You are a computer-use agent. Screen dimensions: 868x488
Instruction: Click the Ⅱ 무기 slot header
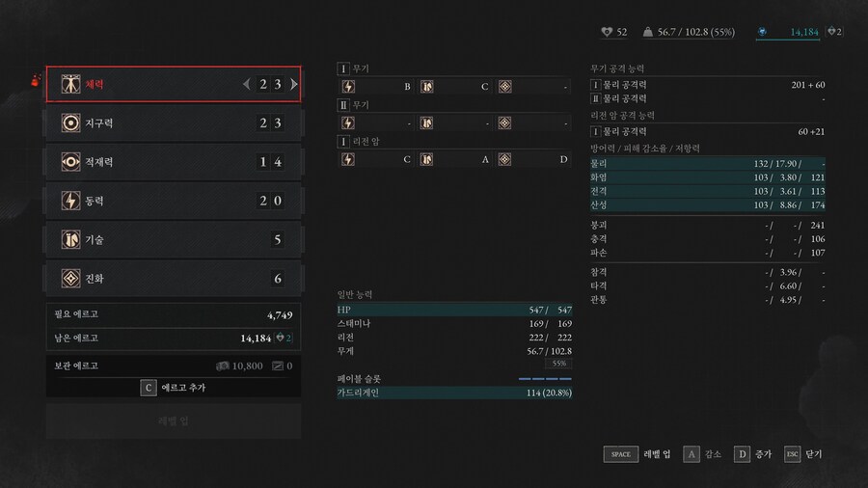click(353, 104)
